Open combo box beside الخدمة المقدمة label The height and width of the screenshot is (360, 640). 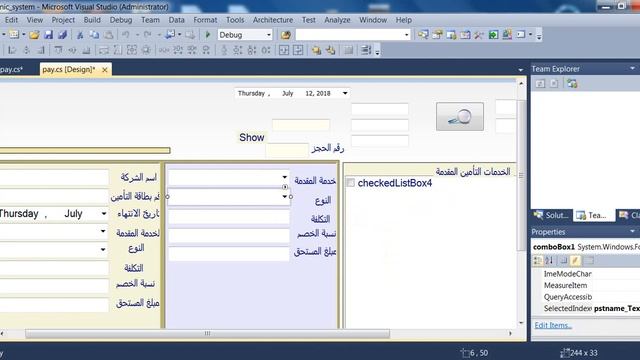coord(284,177)
